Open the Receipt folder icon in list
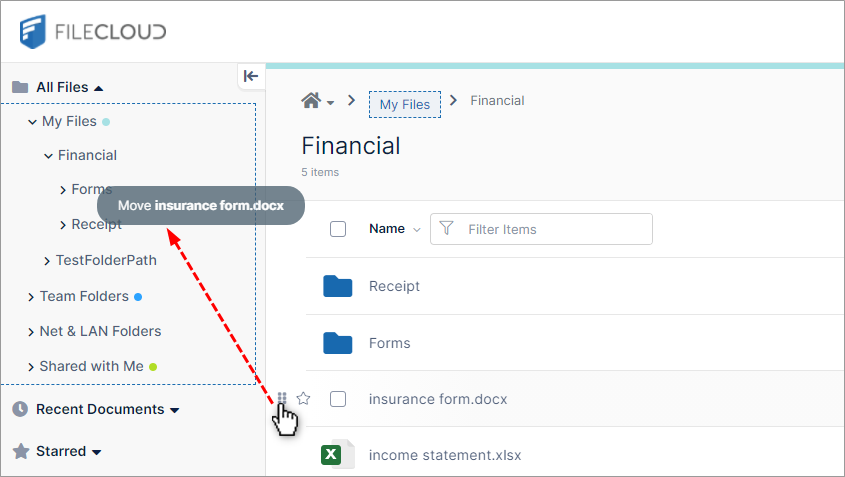Image resolution: width=845 pixels, height=477 pixels. pos(338,286)
